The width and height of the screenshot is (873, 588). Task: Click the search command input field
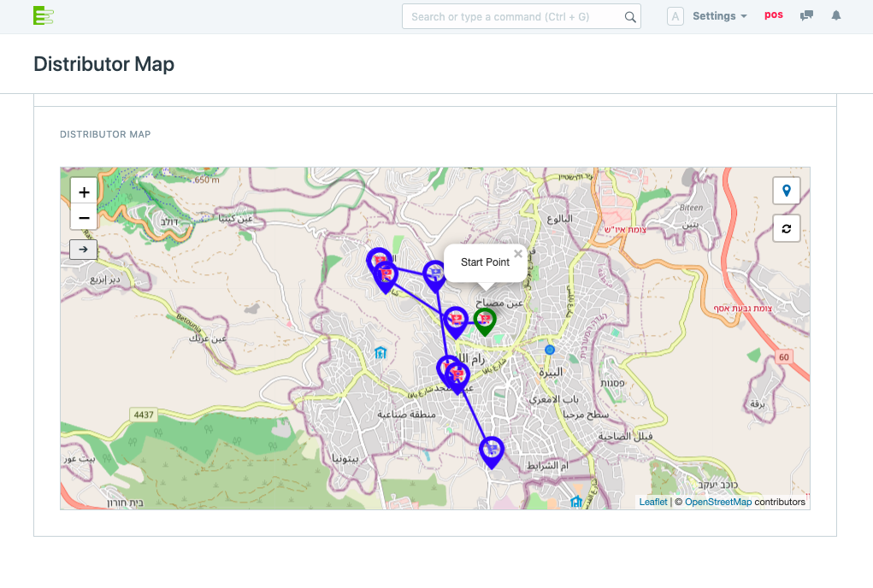tap(511, 16)
